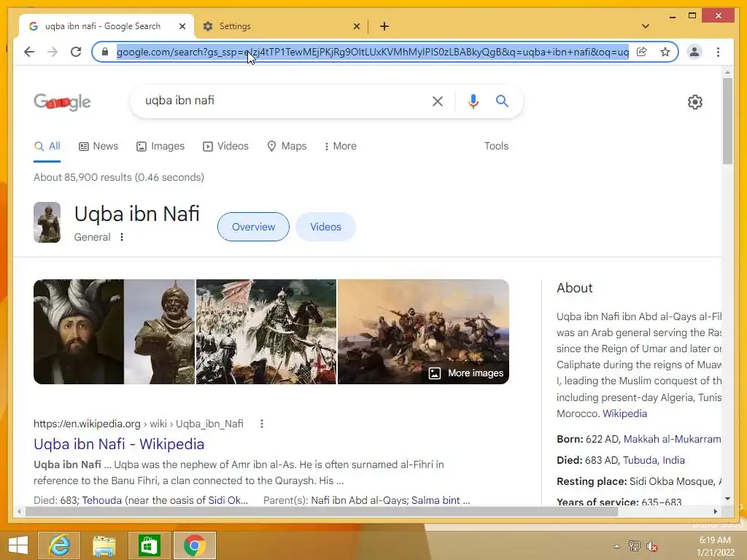Click the scroll down arrow
Screen dimensions: 747x560
(727, 499)
